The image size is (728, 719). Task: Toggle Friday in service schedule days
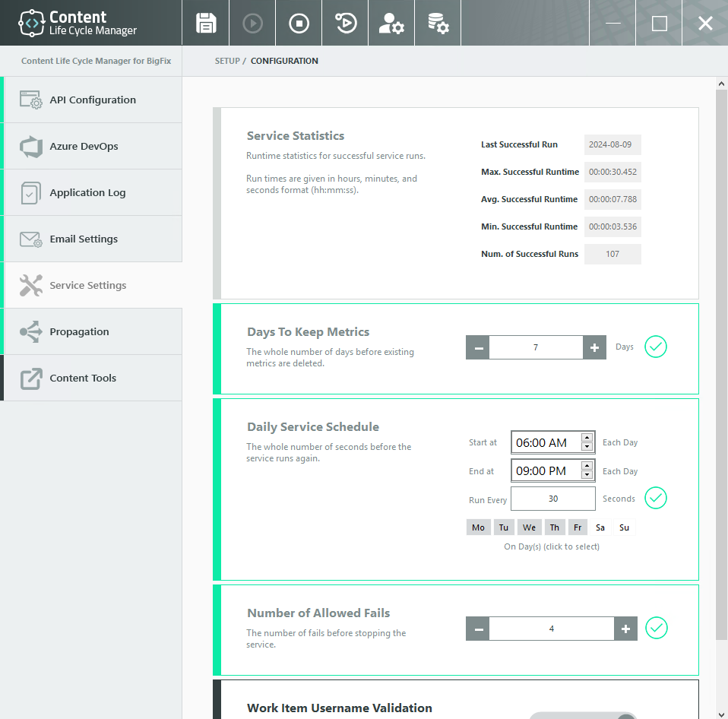[x=578, y=527]
